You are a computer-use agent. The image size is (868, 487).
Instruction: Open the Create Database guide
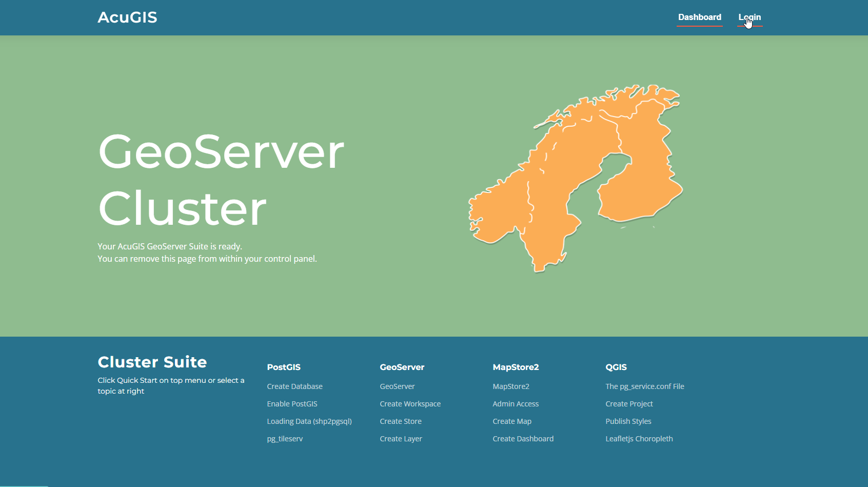[294, 386]
